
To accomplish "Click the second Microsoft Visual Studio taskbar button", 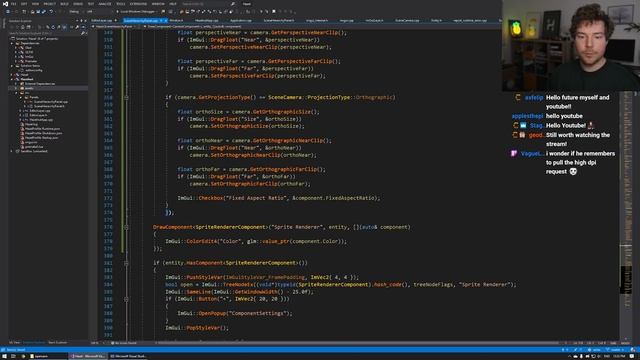I will pyautogui.click(x=129, y=356).
